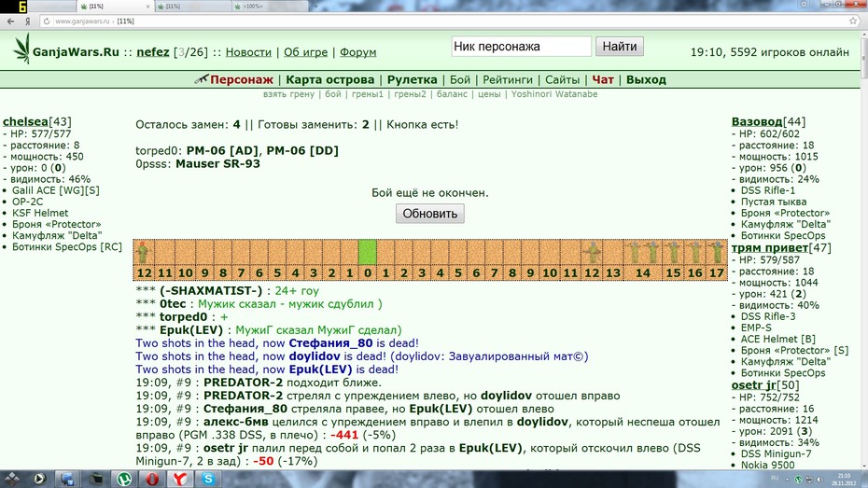The image size is (868, 488).
Task: Open the Opera browser taskbar icon
Action: (x=152, y=479)
